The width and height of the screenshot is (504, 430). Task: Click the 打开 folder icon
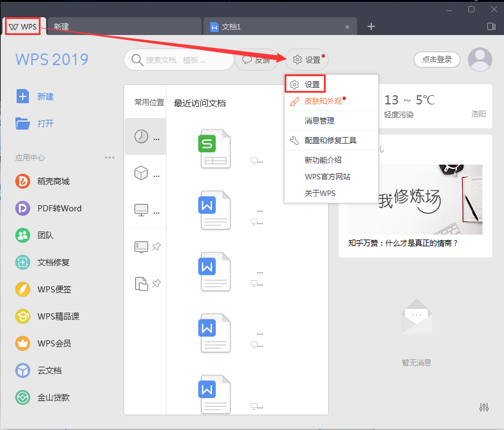point(23,123)
